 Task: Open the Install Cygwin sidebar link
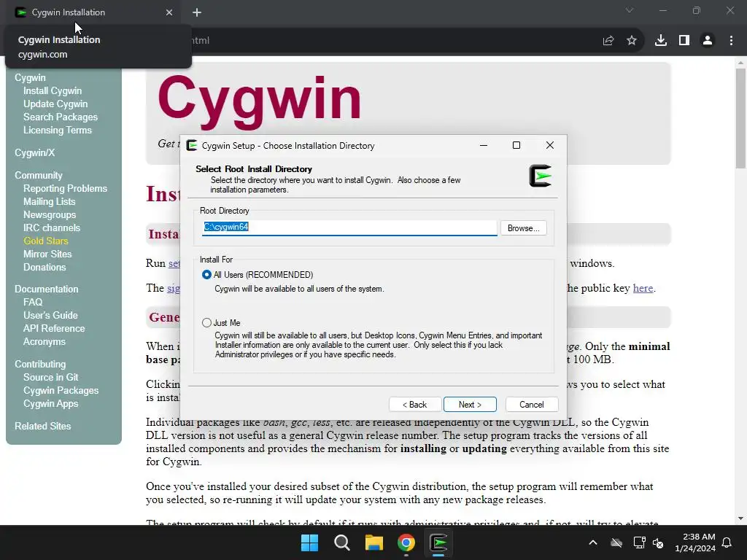pos(53,90)
